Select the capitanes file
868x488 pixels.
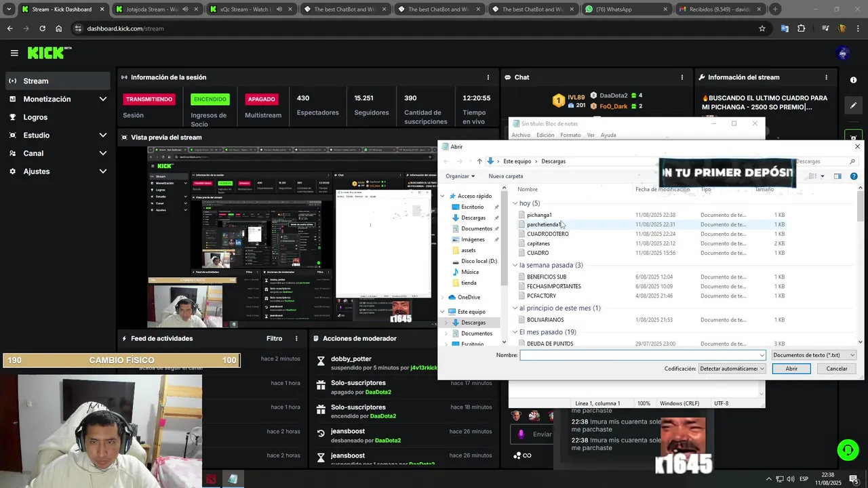tap(538, 243)
